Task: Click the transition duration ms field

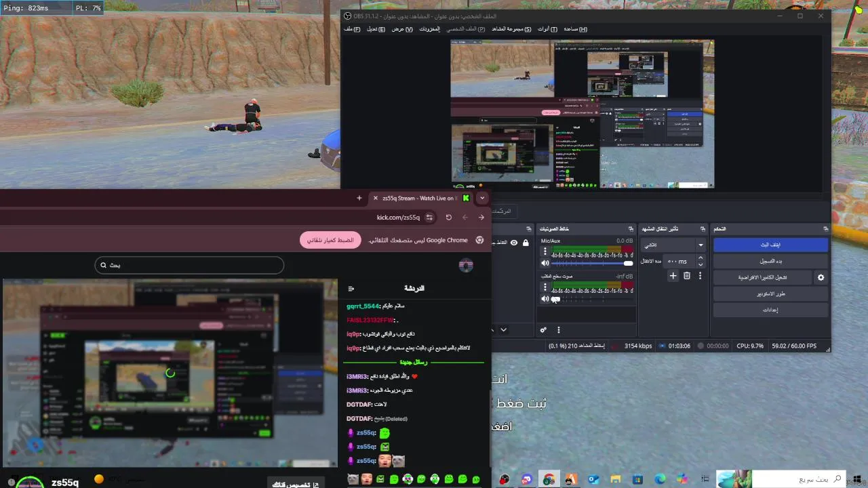Action: click(679, 261)
